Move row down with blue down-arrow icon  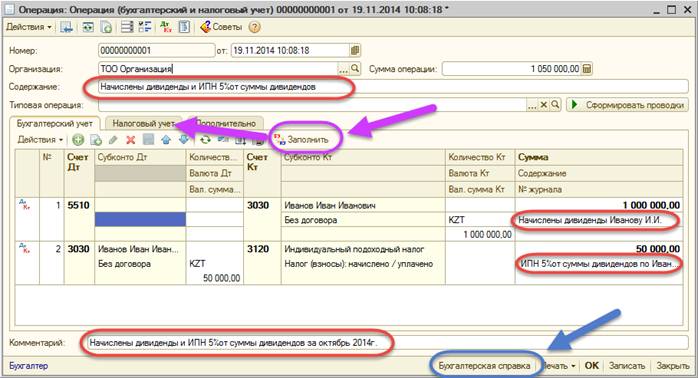(x=184, y=140)
